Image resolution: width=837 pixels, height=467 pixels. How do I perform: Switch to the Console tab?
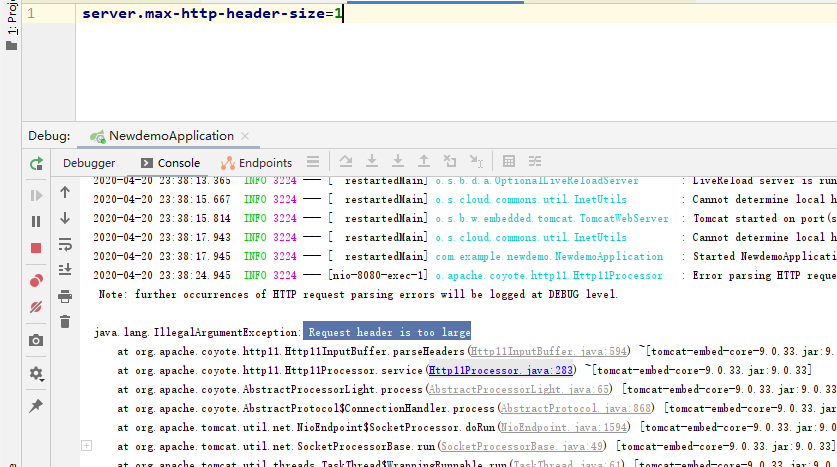pyautogui.click(x=170, y=163)
